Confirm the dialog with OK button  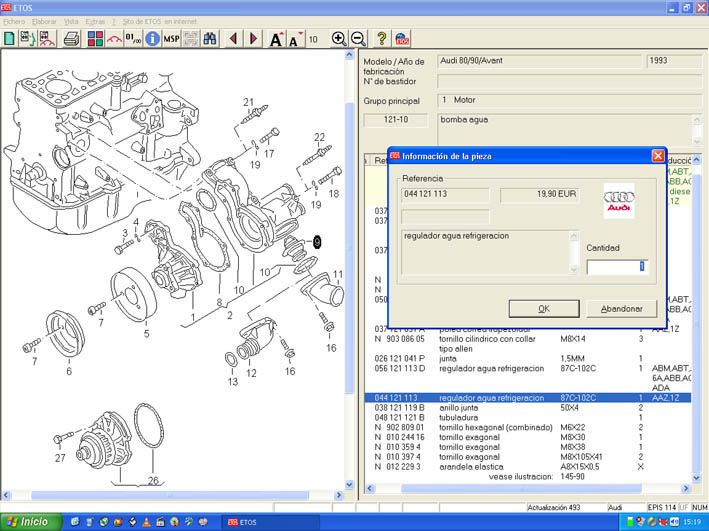[x=544, y=308]
